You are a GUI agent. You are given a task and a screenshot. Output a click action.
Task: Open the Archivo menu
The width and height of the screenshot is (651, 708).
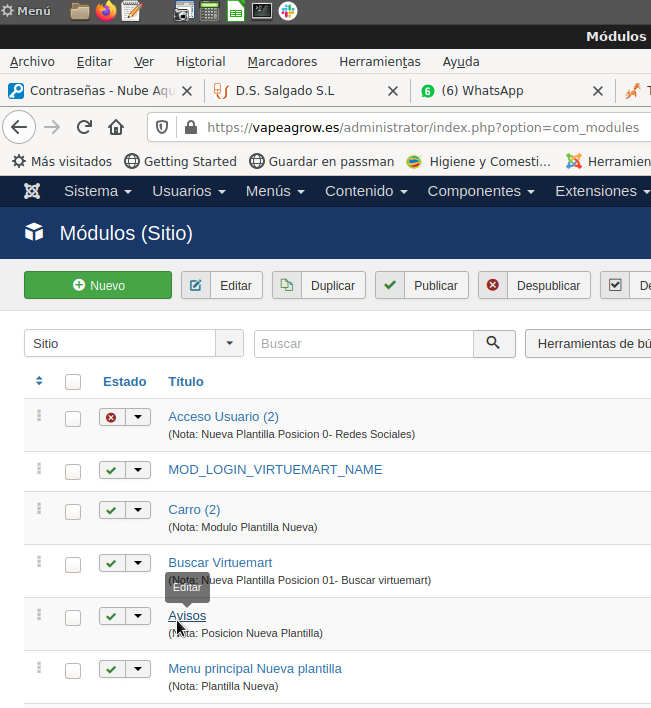coord(33,62)
